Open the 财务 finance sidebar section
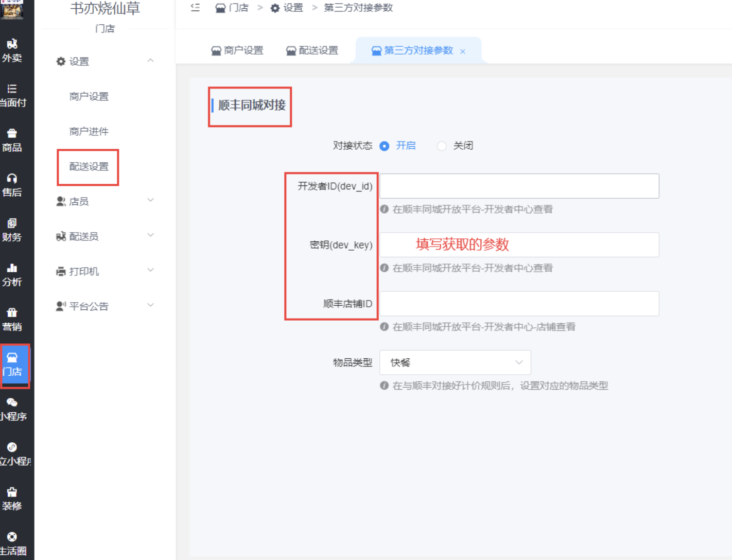732x560 pixels. (12, 230)
